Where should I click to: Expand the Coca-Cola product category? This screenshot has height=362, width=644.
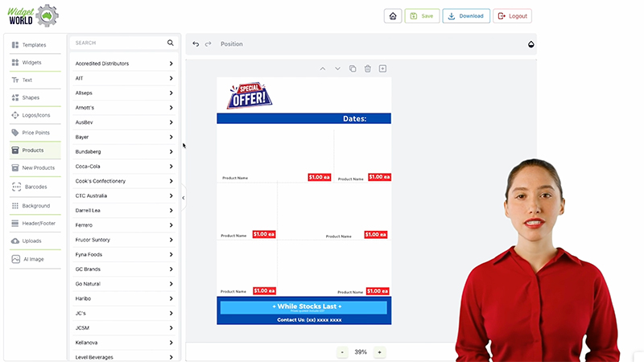[x=124, y=167]
